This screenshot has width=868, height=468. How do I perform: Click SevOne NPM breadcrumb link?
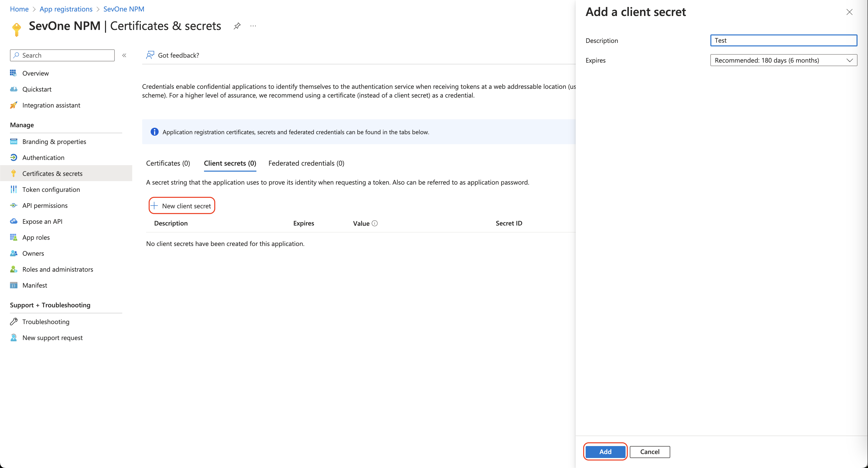pos(124,9)
